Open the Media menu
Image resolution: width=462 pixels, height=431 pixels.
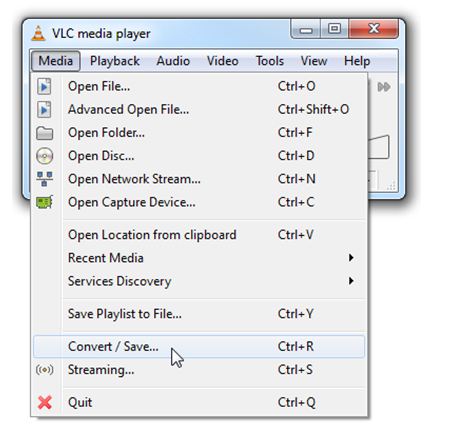click(56, 61)
